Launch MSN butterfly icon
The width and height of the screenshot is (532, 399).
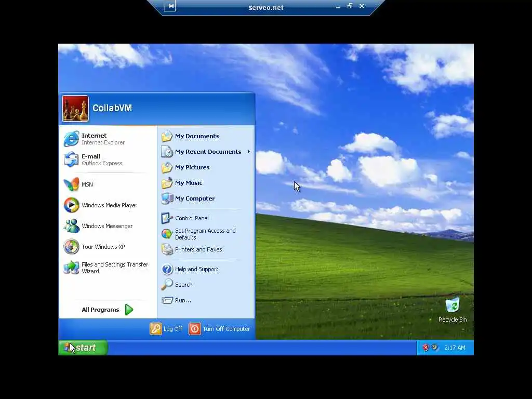click(71, 184)
